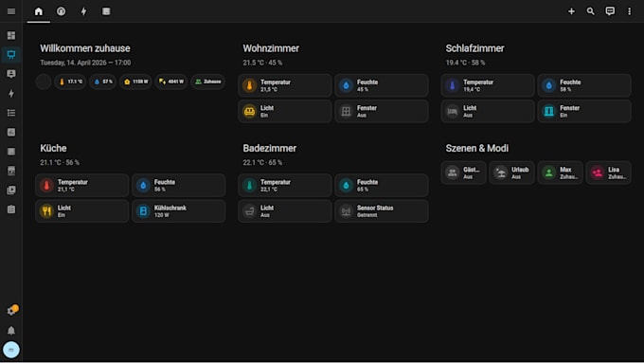Open the three-dot overflow menu

coord(629,11)
